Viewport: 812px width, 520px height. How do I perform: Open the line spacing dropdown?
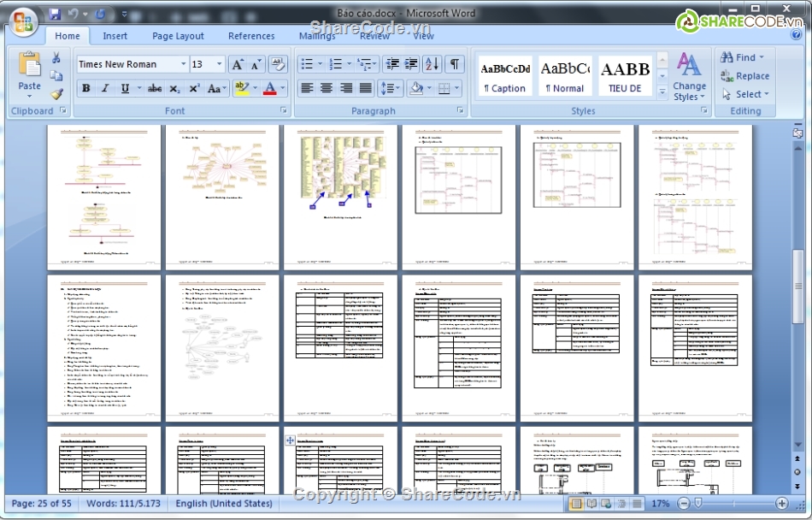(x=391, y=89)
